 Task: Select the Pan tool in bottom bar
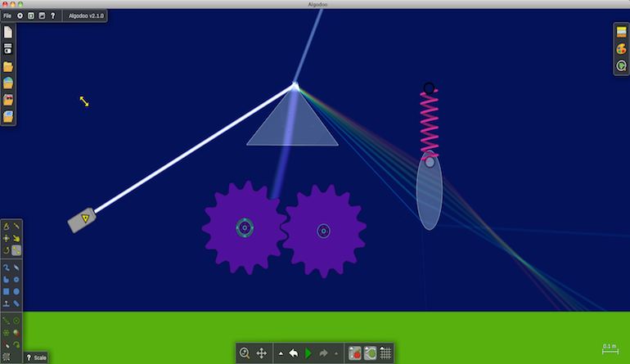click(262, 353)
